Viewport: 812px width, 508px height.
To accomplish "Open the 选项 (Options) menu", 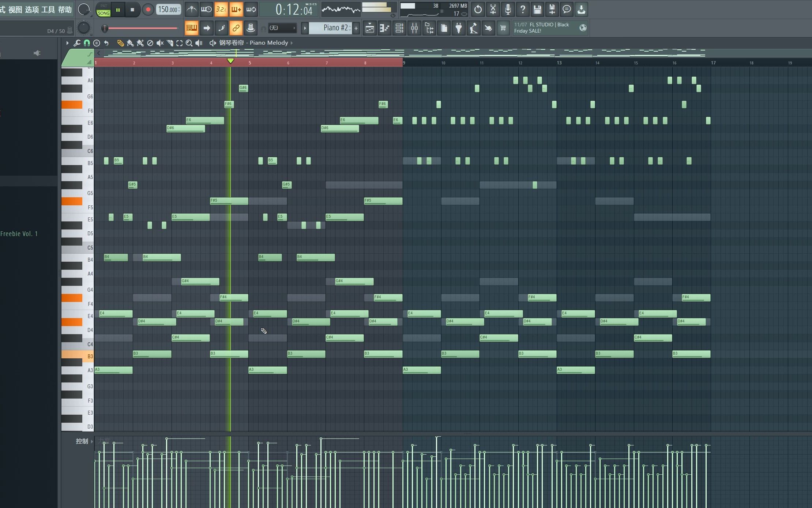I will click(32, 10).
